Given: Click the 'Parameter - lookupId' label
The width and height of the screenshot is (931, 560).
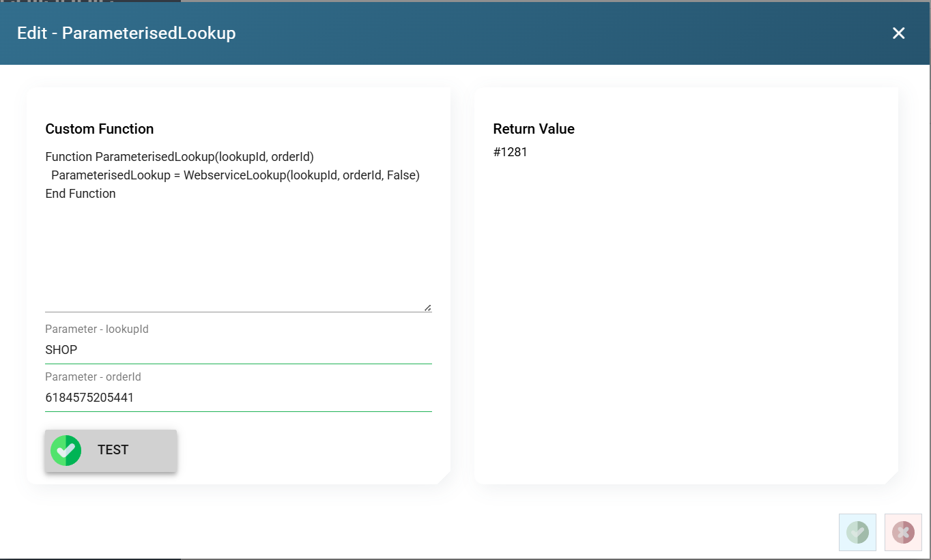Looking at the screenshot, I should click(x=97, y=329).
